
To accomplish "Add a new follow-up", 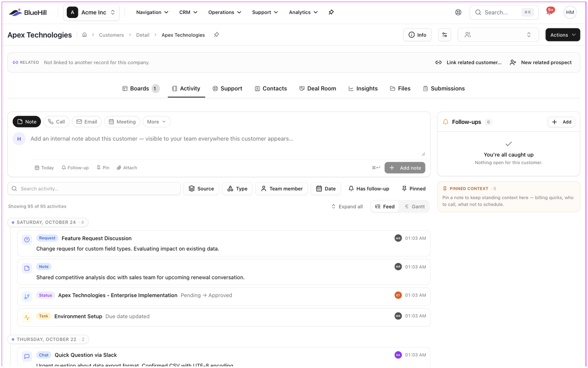I will pyautogui.click(x=561, y=122).
